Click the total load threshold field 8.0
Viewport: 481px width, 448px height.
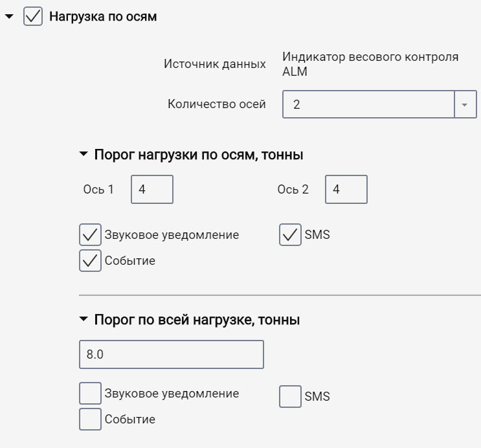click(172, 354)
